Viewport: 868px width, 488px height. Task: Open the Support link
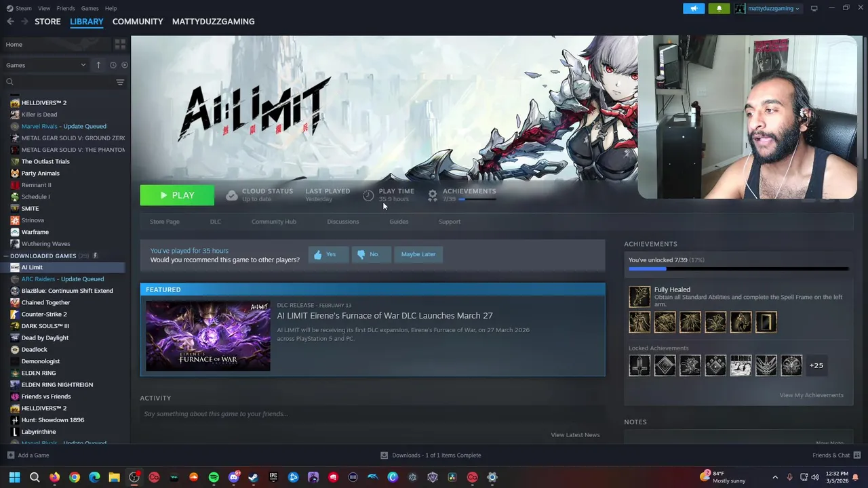pyautogui.click(x=450, y=222)
